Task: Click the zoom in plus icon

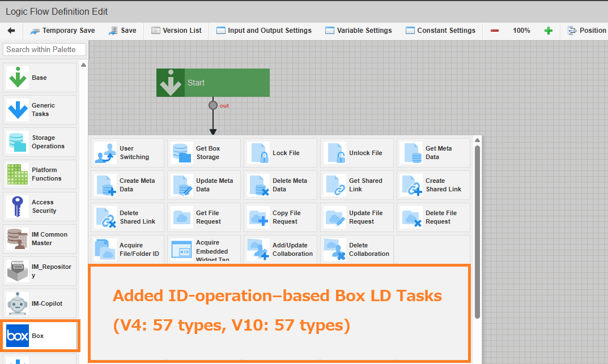Action: point(548,31)
